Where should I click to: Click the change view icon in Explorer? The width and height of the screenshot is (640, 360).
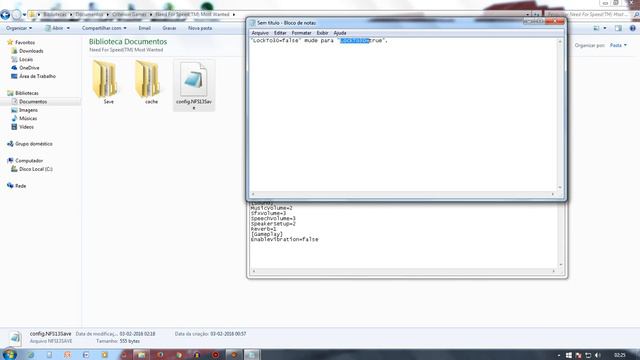pos(596,28)
